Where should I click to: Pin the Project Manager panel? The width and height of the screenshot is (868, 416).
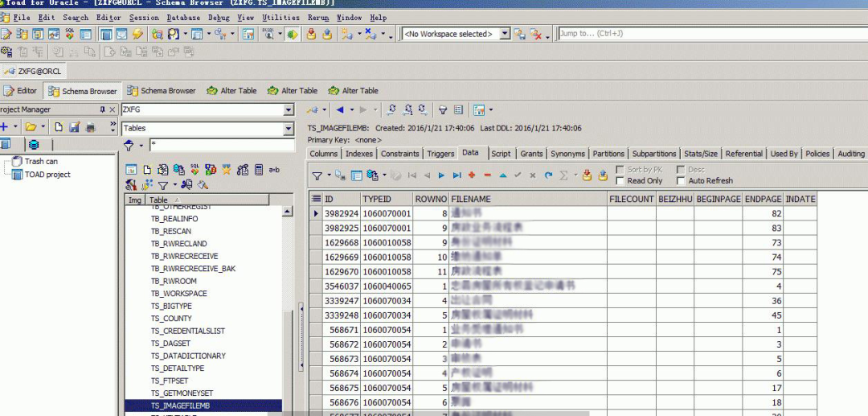[x=102, y=109]
